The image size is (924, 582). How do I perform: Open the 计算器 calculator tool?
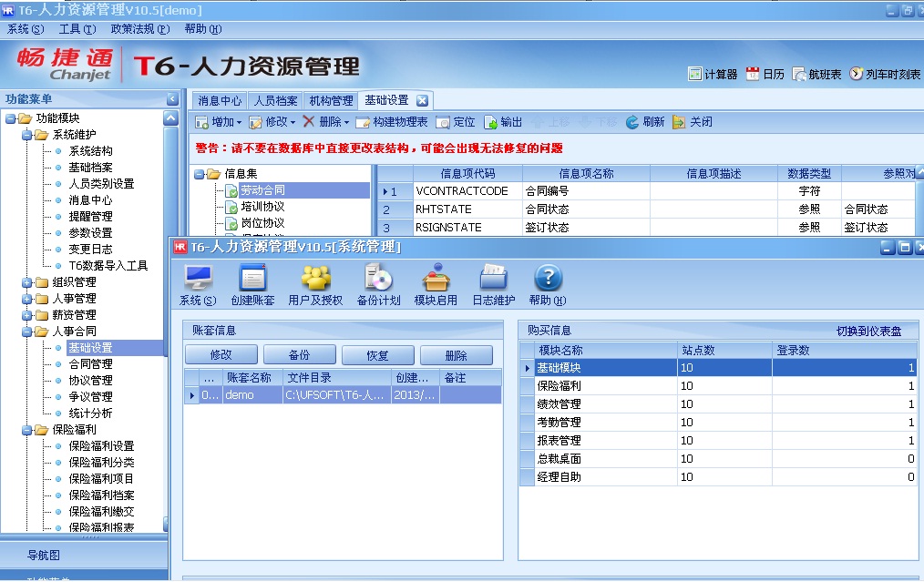pos(713,74)
